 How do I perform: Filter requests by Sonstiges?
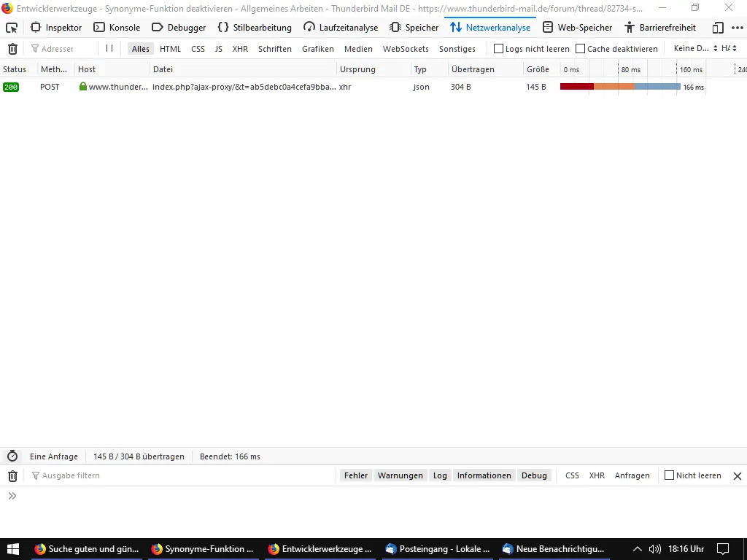coord(457,49)
